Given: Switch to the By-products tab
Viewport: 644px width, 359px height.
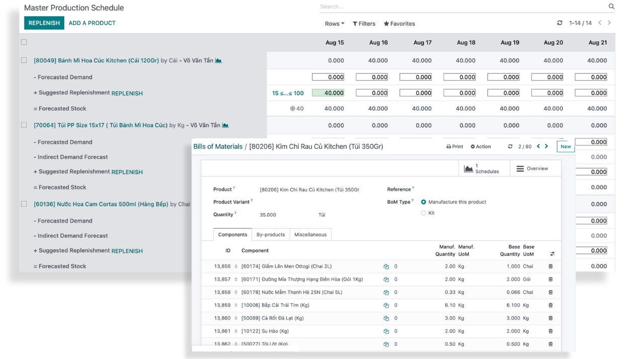Looking at the screenshot, I should tap(271, 235).
